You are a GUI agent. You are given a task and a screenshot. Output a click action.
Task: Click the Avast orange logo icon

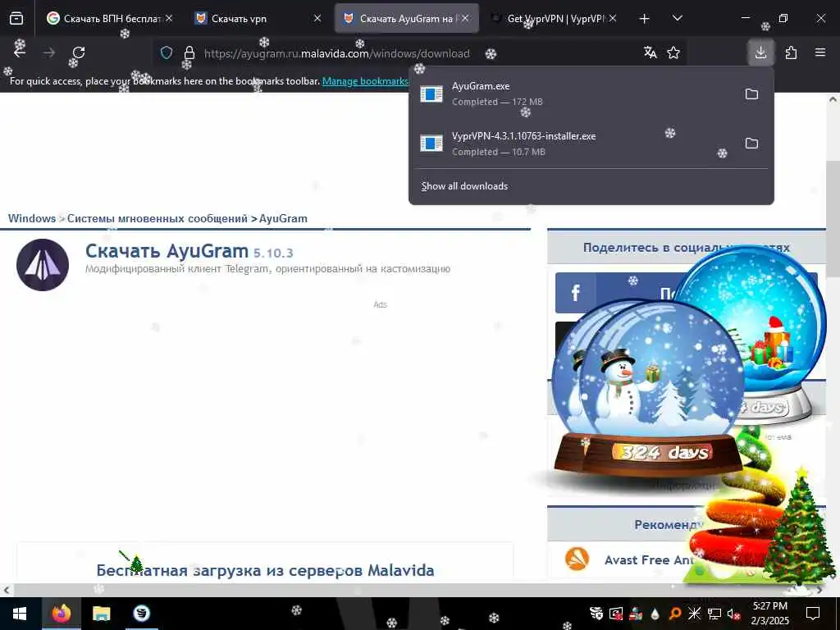coord(577,559)
